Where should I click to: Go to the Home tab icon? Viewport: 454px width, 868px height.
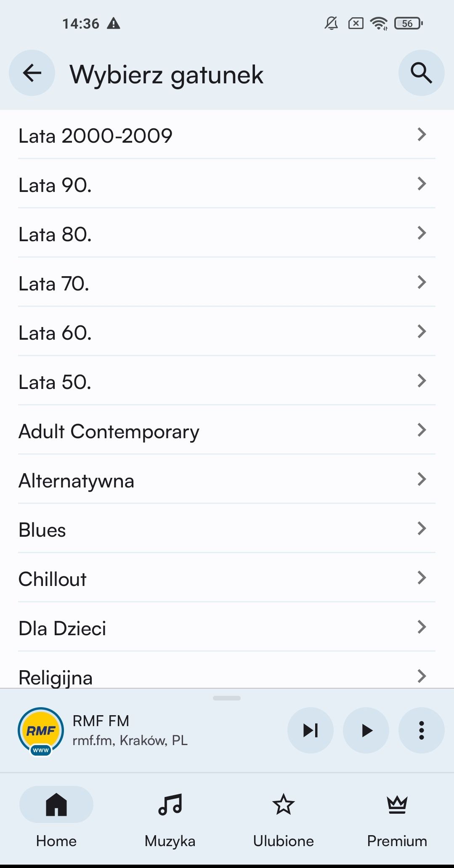pos(56,804)
